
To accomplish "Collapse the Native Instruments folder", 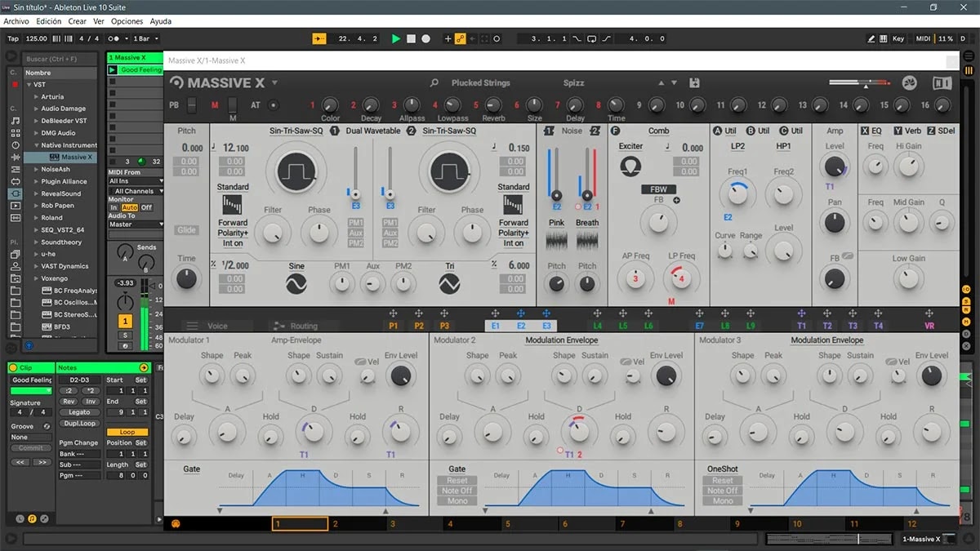I will click(36, 145).
